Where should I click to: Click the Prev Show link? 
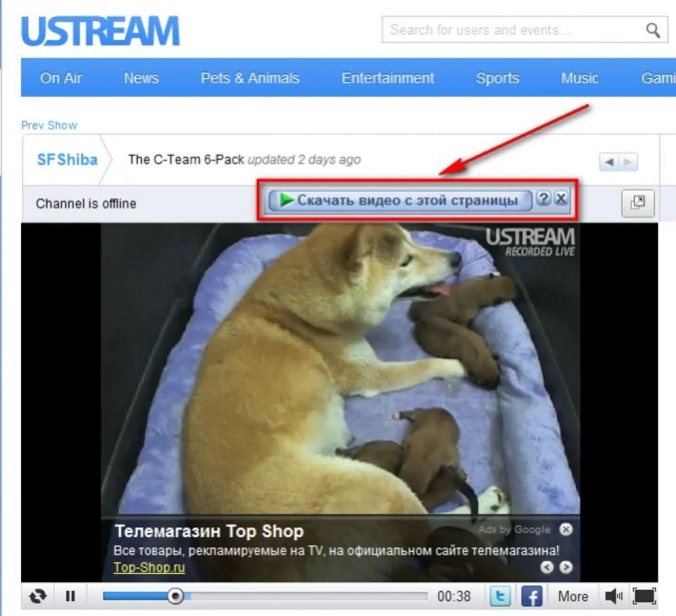(x=49, y=126)
